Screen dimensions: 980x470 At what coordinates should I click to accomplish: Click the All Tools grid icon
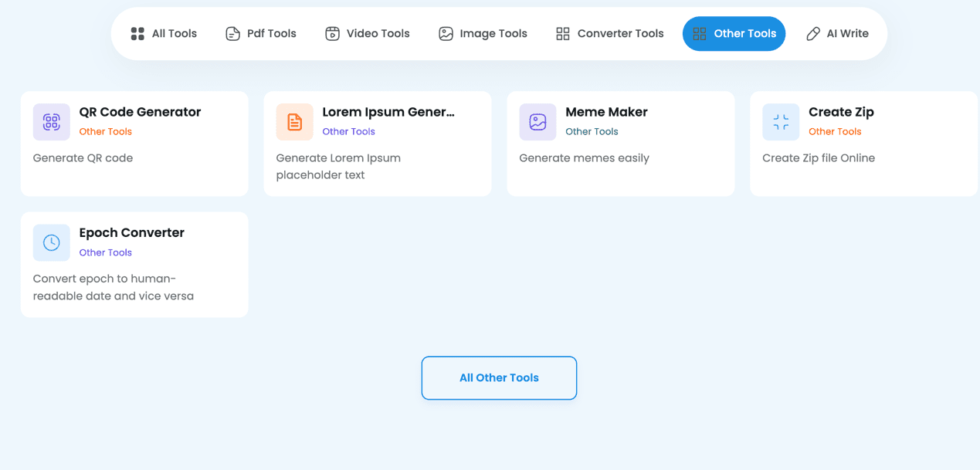pyautogui.click(x=137, y=33)
